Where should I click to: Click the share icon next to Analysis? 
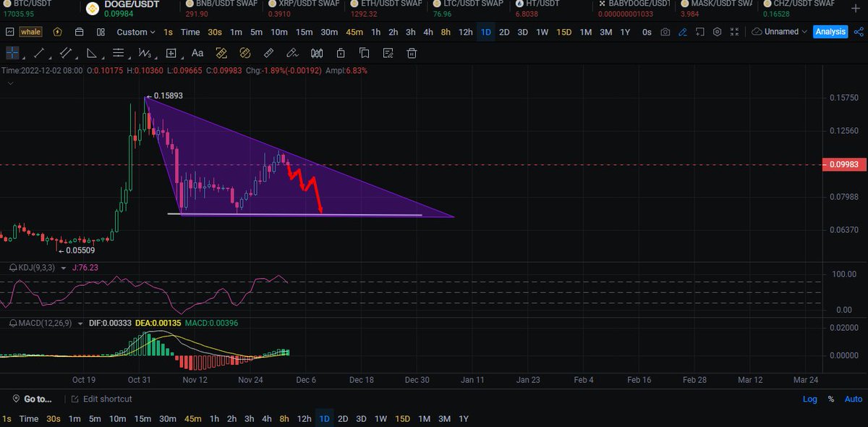pos(859,32)
